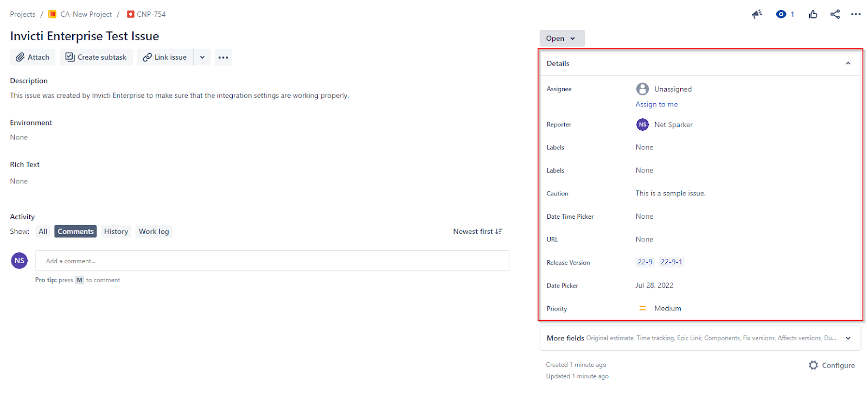Open the share issue icon
Viewport: 868px width, 393px height.
click(x=835, y=14)
